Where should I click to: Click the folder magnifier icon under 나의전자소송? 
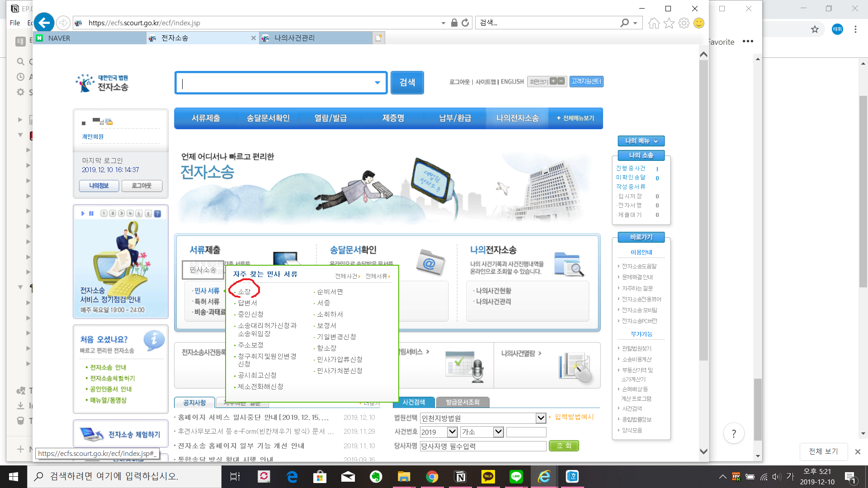[x=569, y=264]
